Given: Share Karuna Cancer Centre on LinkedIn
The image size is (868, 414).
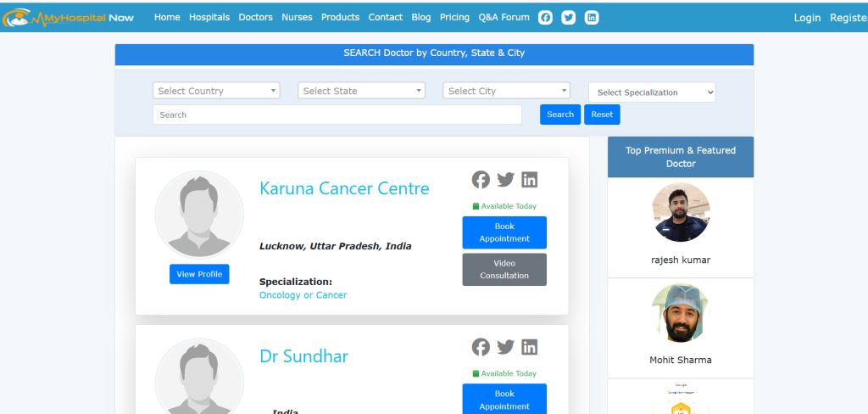Looking at the screenshot, I should (x=529, y=180).
